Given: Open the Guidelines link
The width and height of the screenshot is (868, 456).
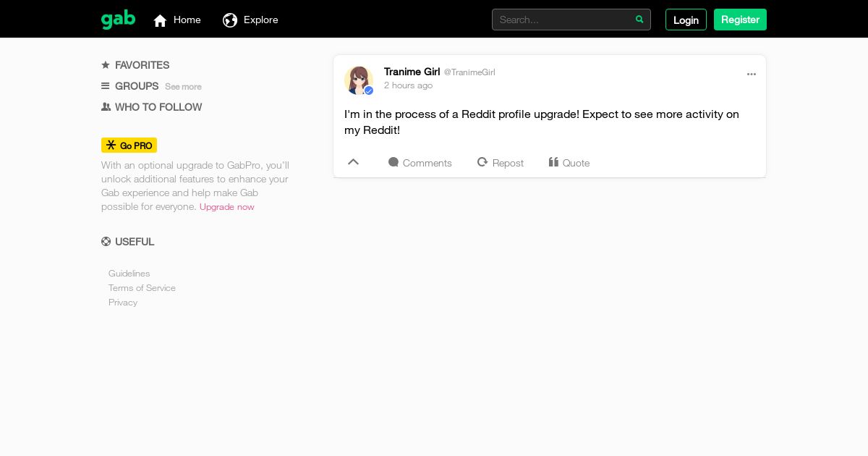Looking at the screenshot, I should pyautogui.click(x=129, y=274).
